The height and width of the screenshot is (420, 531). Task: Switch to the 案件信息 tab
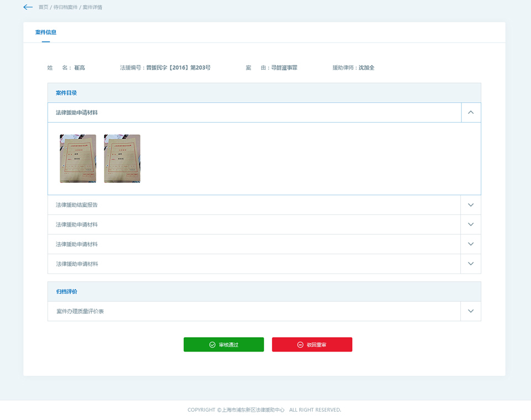(46, 33)
